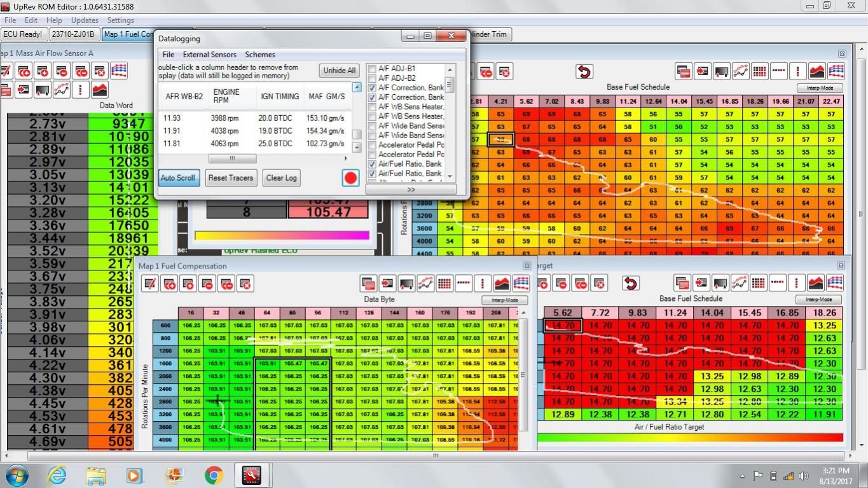Uncheck the upper A/F Correction, Bank checkbox

coord(372,88)
